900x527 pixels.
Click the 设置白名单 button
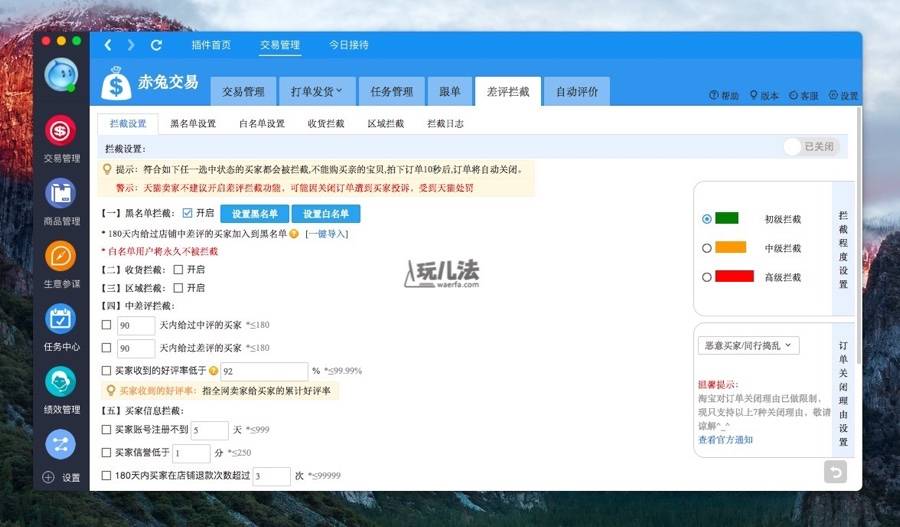coord(325,214)
